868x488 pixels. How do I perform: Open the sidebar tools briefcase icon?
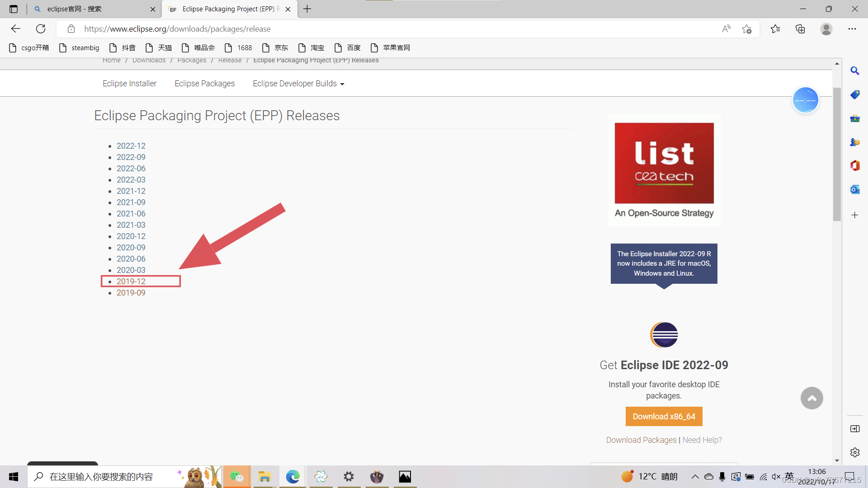(855, 119)
